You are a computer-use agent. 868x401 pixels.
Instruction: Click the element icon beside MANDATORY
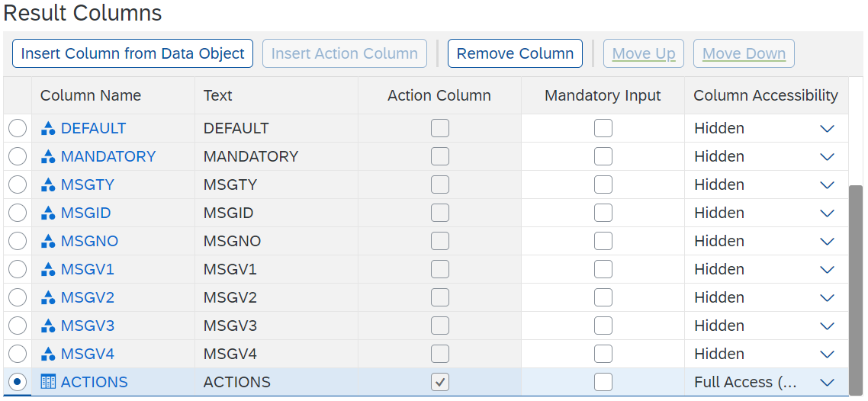48,156
